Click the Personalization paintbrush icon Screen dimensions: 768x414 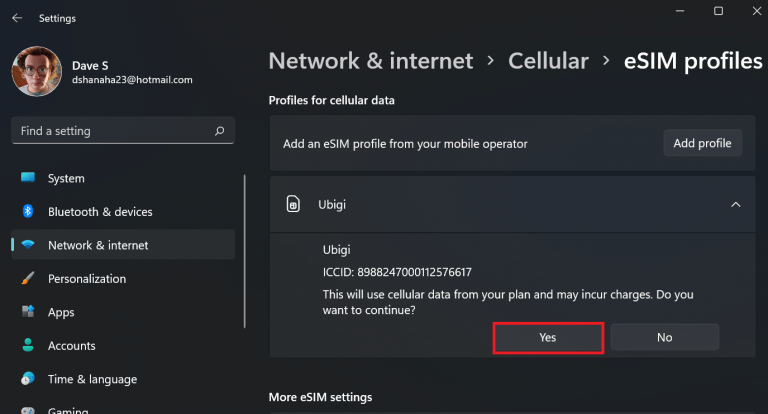28,278
